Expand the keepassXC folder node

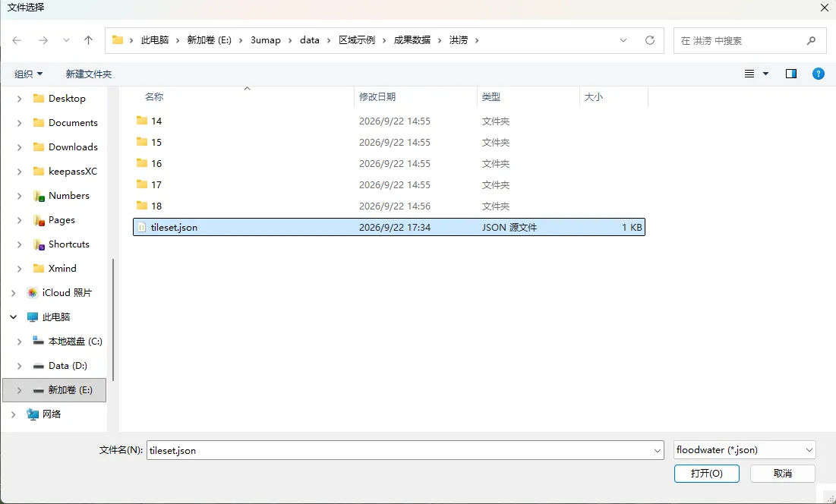[19, 172]
